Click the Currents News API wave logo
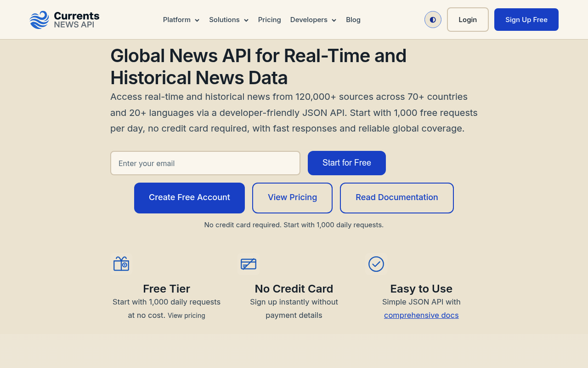 coord(39,20)
